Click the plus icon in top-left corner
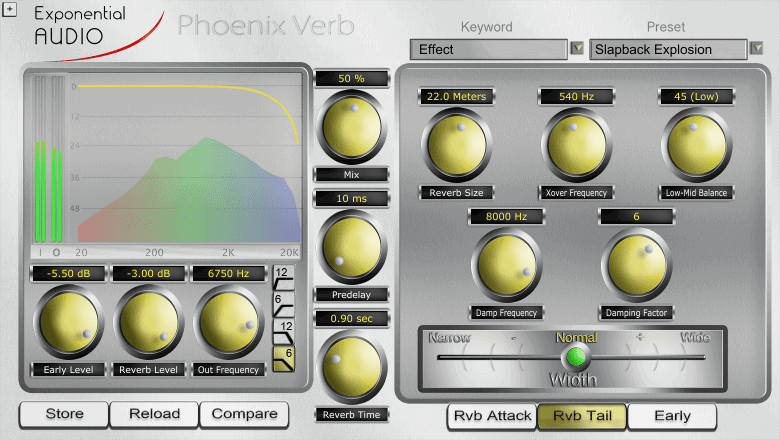 coord(9,9)
